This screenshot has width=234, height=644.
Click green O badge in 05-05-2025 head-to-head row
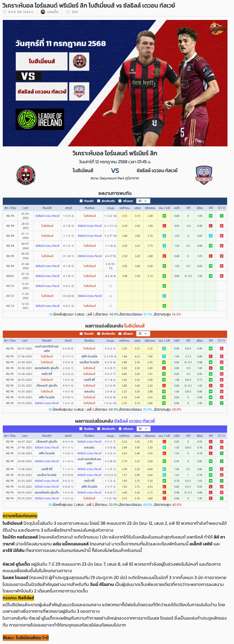(x=222, y=216)
